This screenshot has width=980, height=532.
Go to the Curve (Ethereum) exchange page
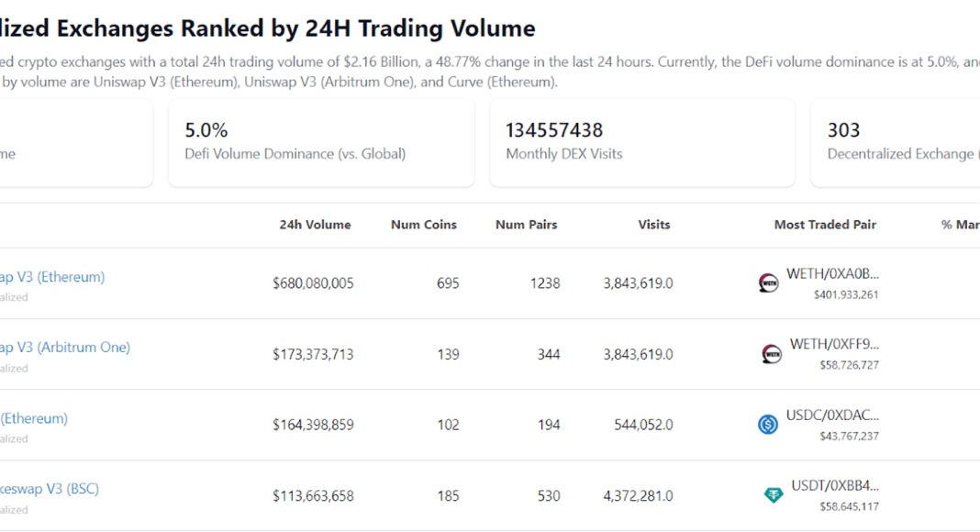coord(34,418)
